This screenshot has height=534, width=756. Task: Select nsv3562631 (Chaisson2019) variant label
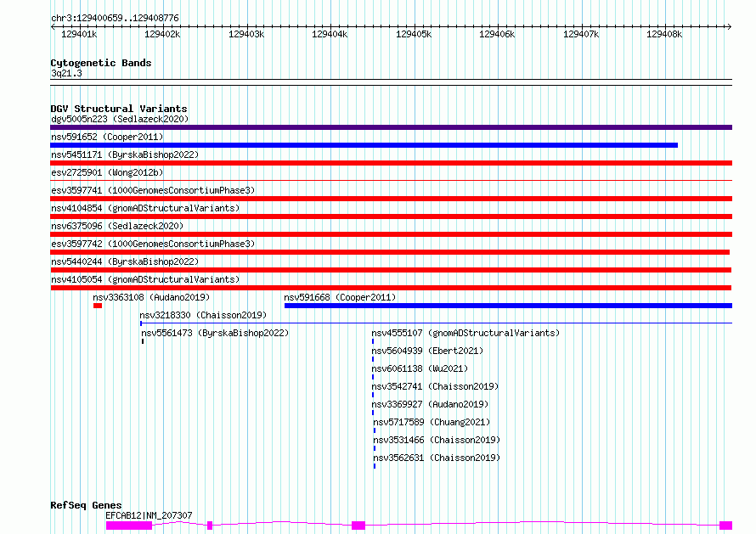[437, 458]
